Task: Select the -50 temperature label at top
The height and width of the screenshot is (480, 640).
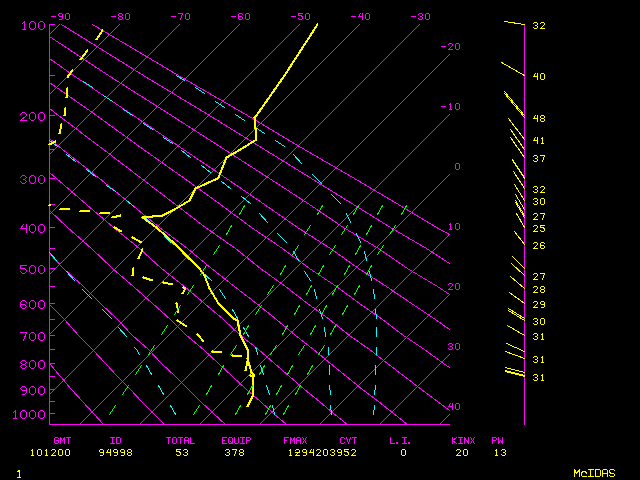Action: pyautogui.click(x=300, y=16)
